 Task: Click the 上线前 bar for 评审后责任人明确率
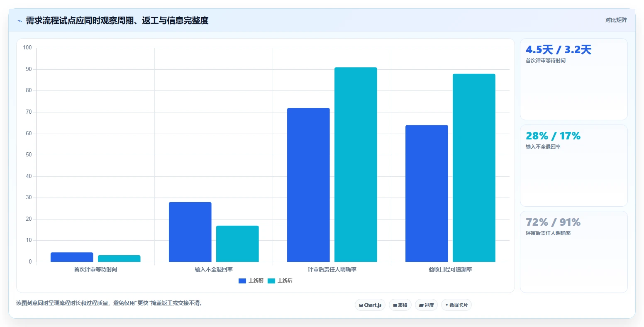(308, 185)
